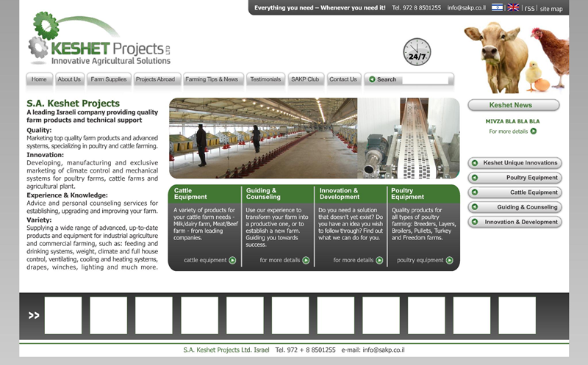Click the Innovation: subheading
The image size is (588, 365).
pyautogui.click(x=45, y=155)
